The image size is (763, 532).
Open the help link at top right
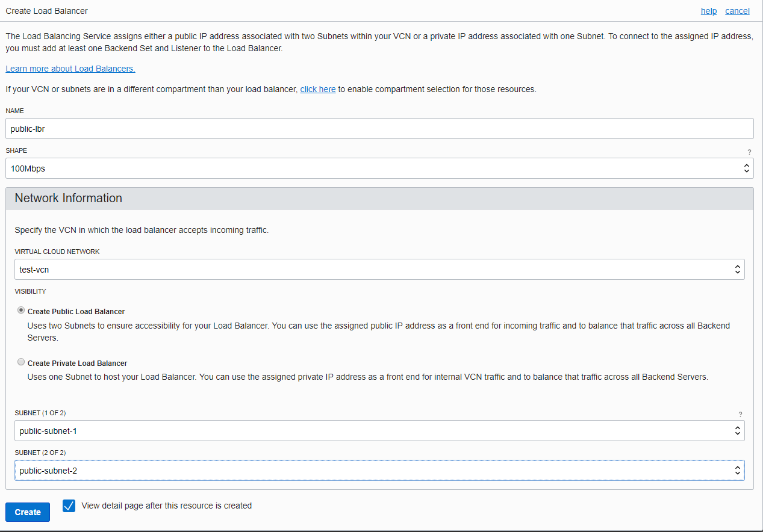pos(709,11)
